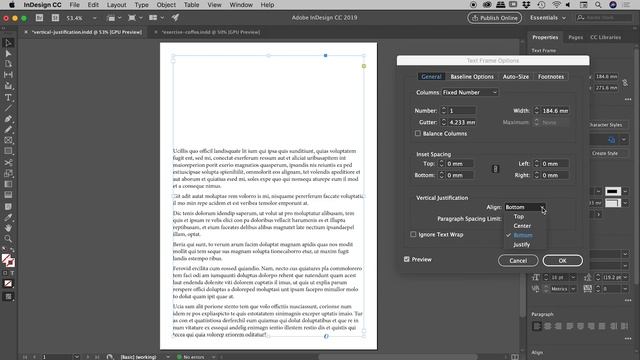Open the File menu
The width and height of the screenshot is (640, 360).
(x=74, y=5)
